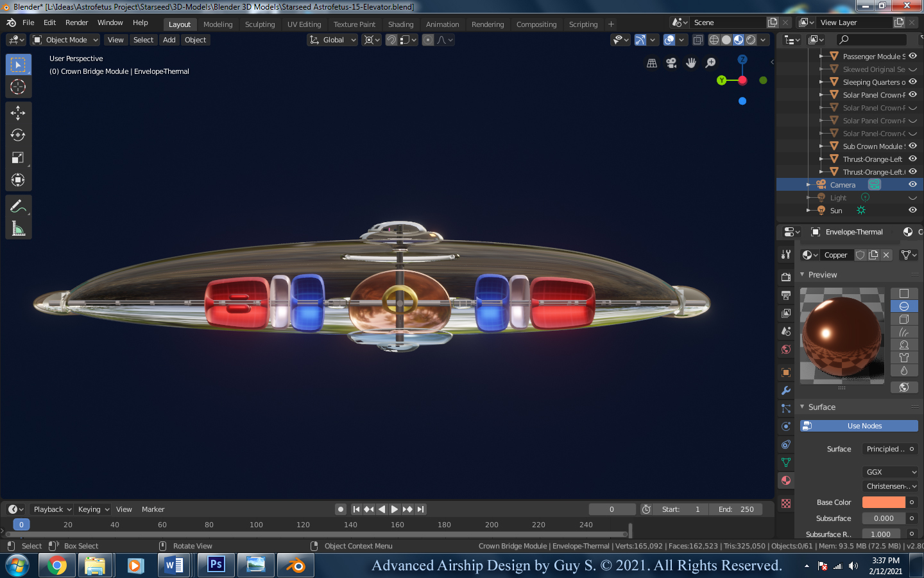Activate the Annotate pencil tool
Screen dimensions: 924x578
(18, 206)
